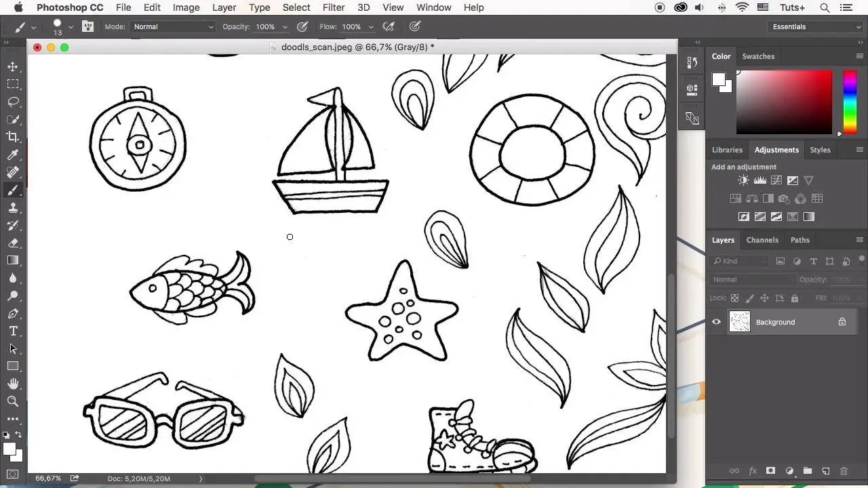Select the Brush tool in the toolbar
The width and height of the screenshot is (868, 488).
[13, 190]
